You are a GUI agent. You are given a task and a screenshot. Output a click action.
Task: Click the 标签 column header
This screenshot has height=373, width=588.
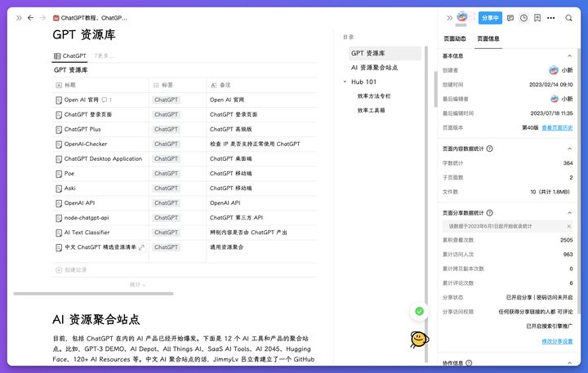click(x=178, y=85)
